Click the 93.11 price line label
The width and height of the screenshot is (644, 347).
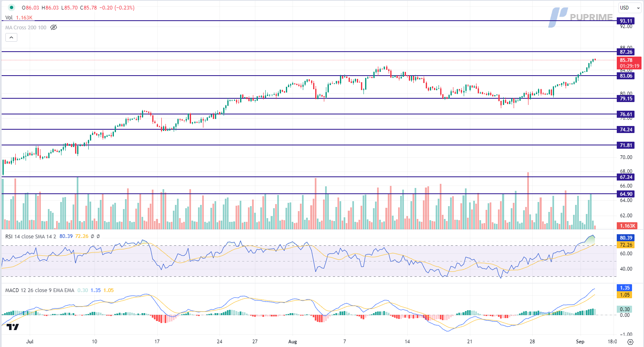(626, 21)
